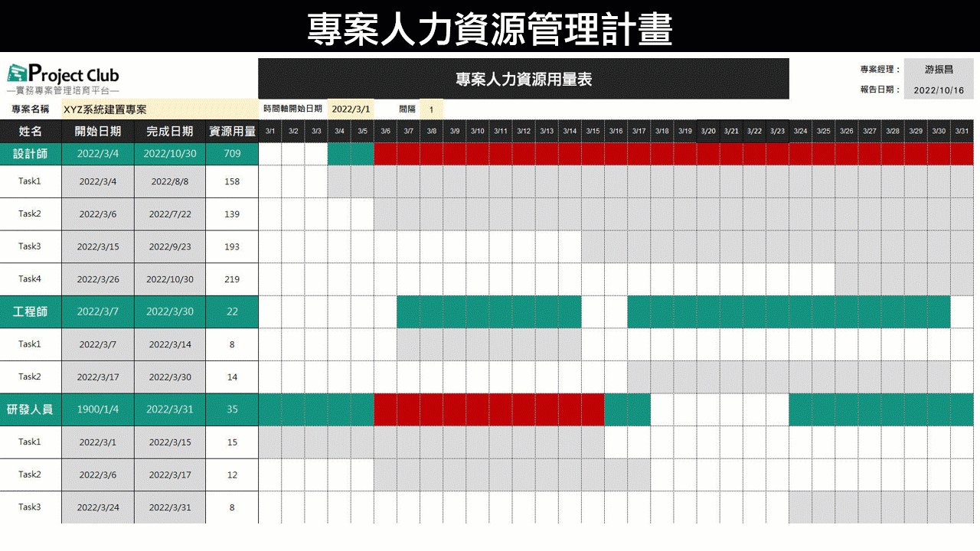The image size is (980, 551).
Task: Click the 資源用量 column header
Action: (x=232, y=132)
